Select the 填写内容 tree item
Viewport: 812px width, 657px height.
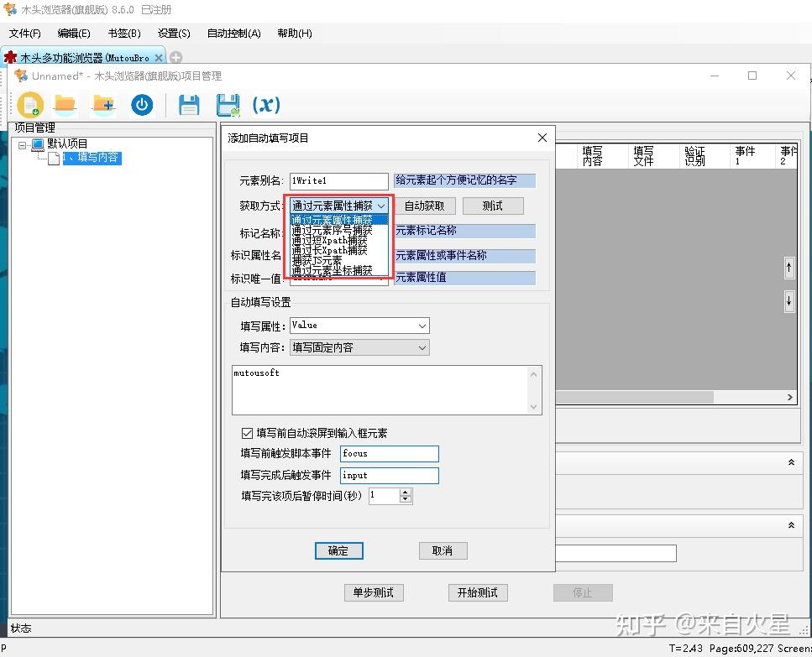pyautogui.click(x=92, y=158)
